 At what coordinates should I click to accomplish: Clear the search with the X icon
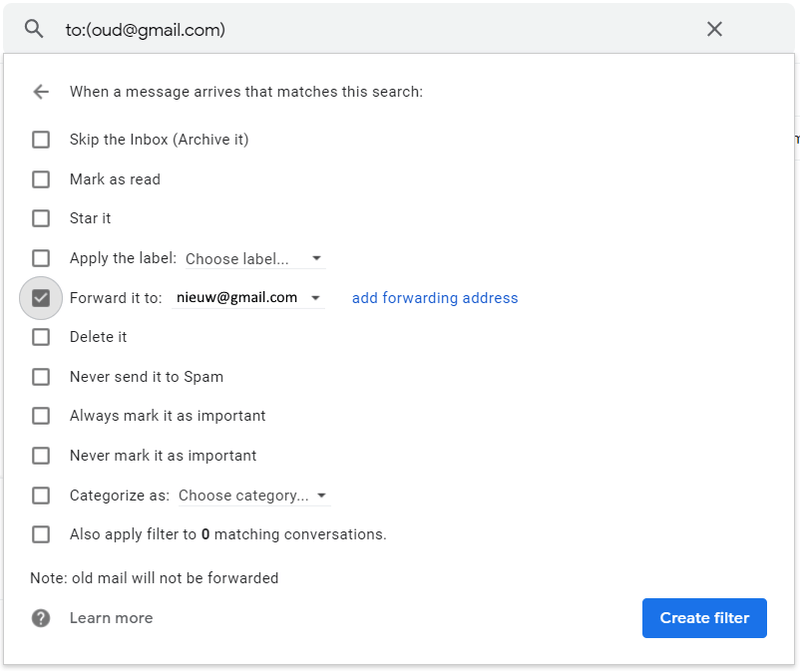point(714,29)
